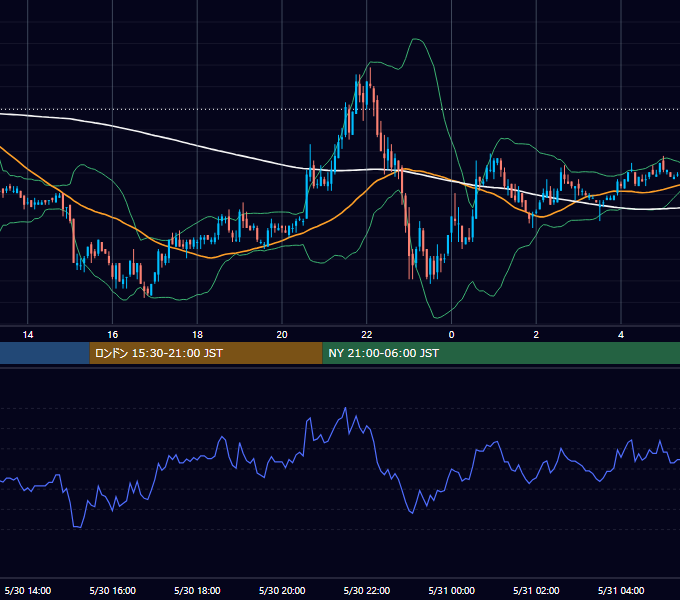Click the '5/30 16:00' date label

coord(112,590)
